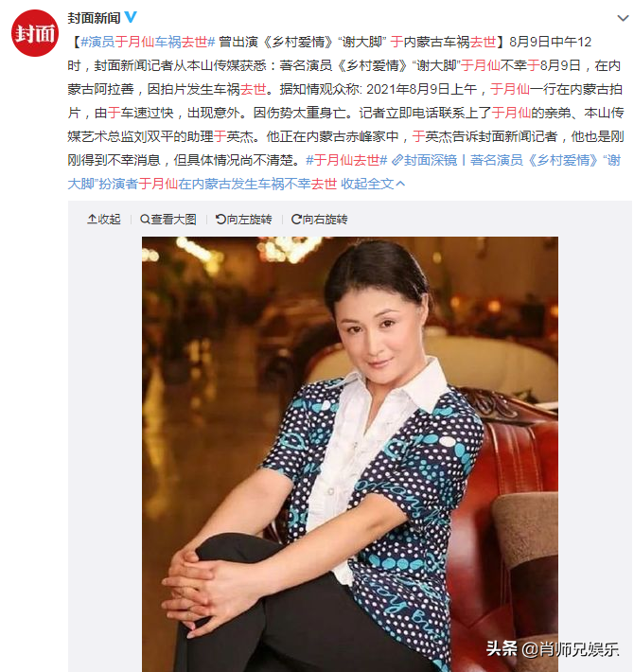Rotate image right with 向右旋转
634x672 pixels.
(x=320, y=220)
